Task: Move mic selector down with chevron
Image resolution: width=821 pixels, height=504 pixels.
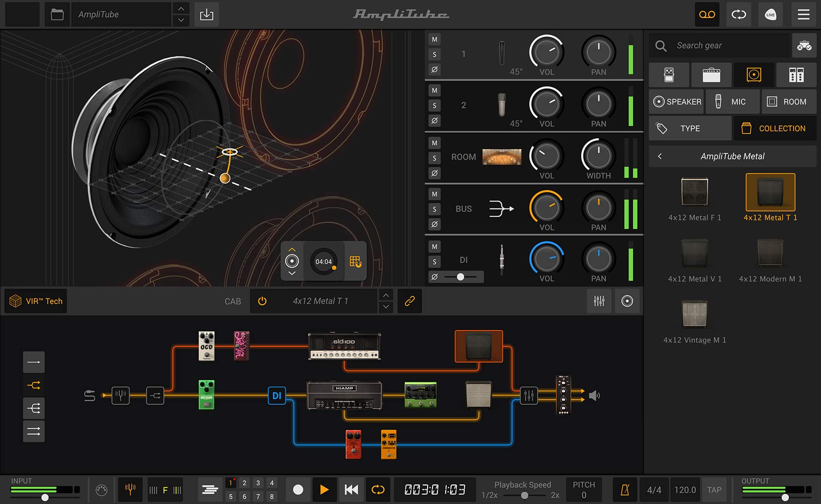Action: coord(292,273)
